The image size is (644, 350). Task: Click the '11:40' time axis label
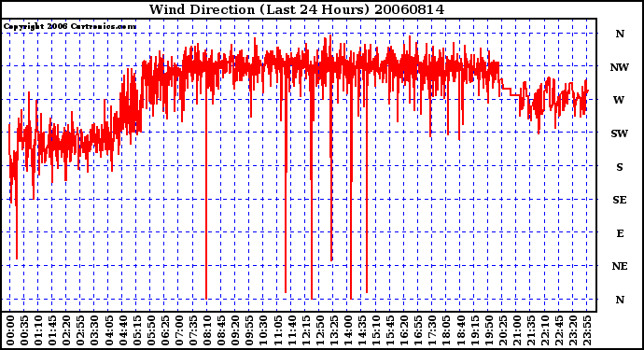(x=291, y=330)
